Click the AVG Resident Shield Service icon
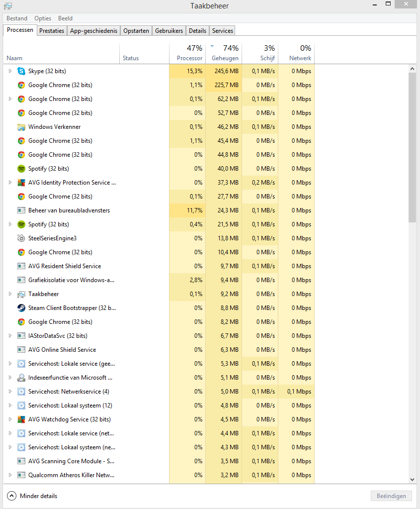 coord(21,266)
